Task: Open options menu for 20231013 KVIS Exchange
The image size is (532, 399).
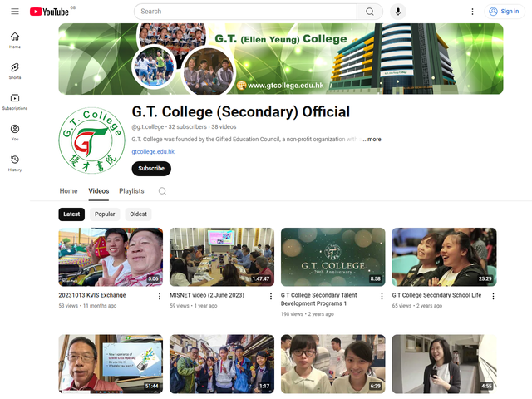Action: point(160,296)
